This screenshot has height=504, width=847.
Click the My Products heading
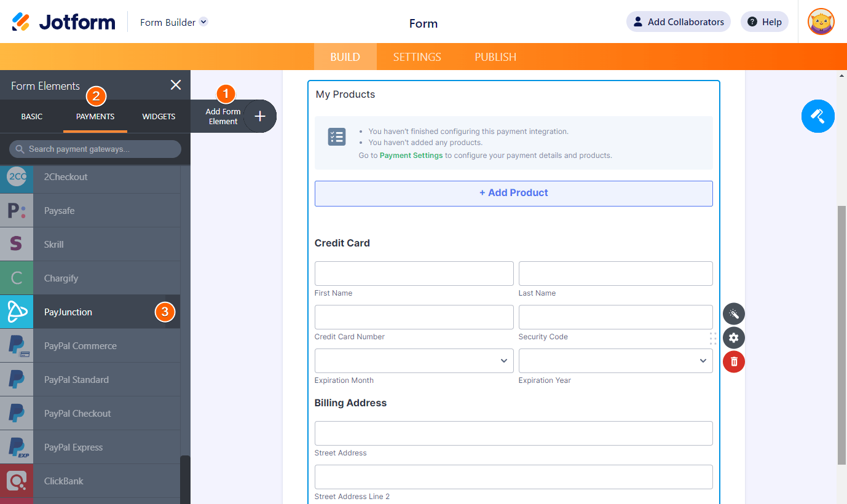345,95
